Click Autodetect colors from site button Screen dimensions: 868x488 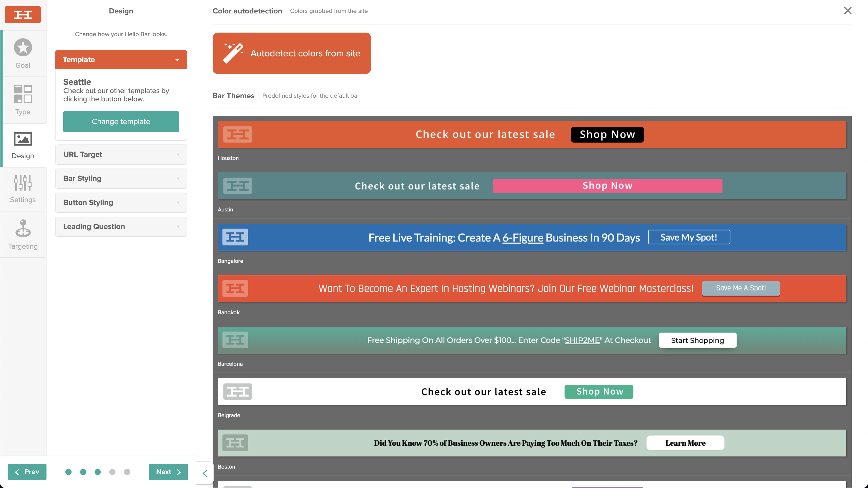pyautogui.click(x=292, y=53)
